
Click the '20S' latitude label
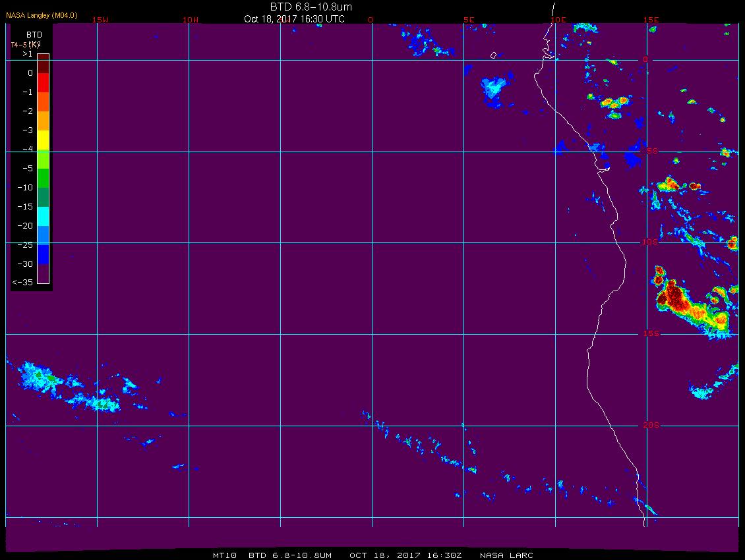pyautogui.click(x=651, y=425)
